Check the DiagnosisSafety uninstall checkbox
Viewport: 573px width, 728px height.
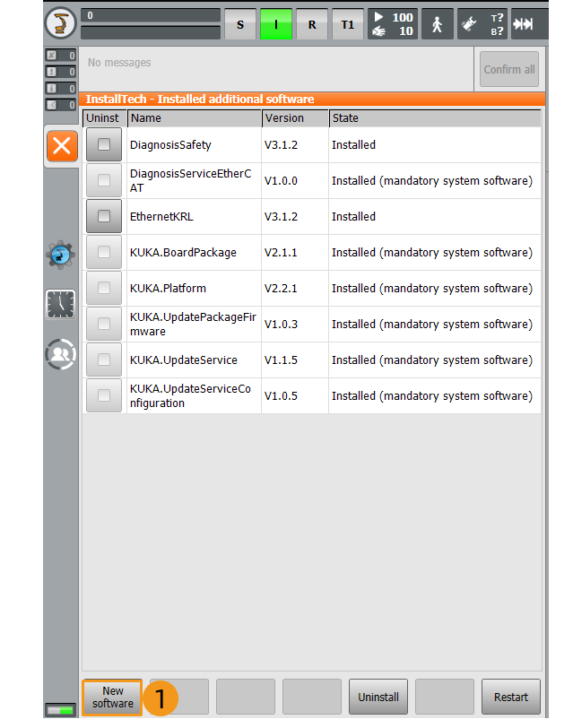point(104,144)
